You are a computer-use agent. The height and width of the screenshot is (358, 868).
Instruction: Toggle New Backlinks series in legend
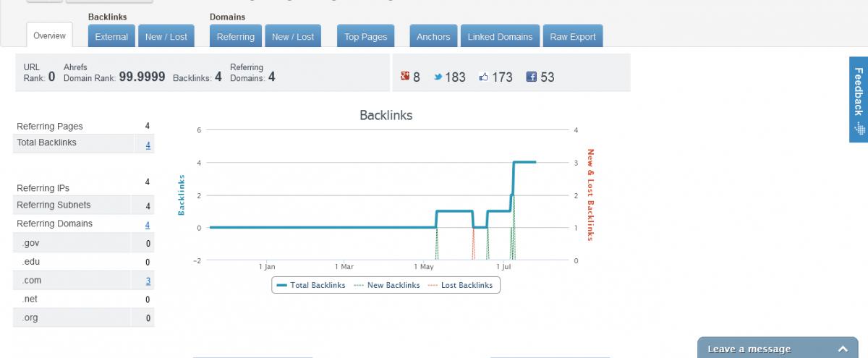pos(387,285)
